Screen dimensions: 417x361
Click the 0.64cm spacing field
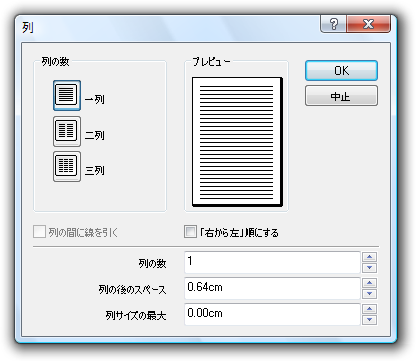click(272, 288)
